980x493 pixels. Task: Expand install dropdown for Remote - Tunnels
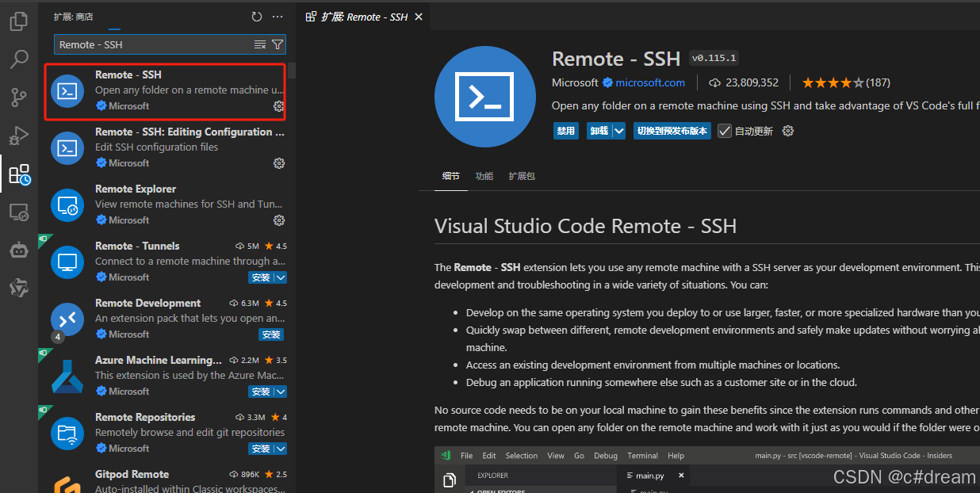point(281,277)
